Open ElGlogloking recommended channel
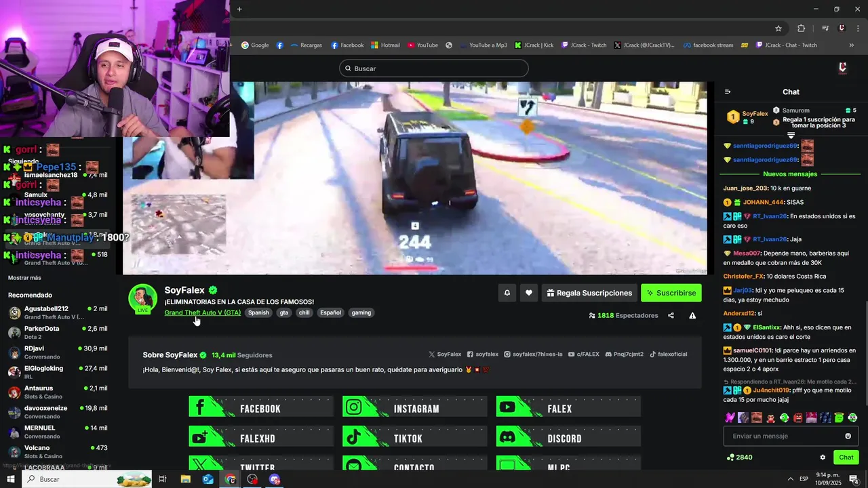The height and width of the screenshot is (488, 868). tap(58, 372)
